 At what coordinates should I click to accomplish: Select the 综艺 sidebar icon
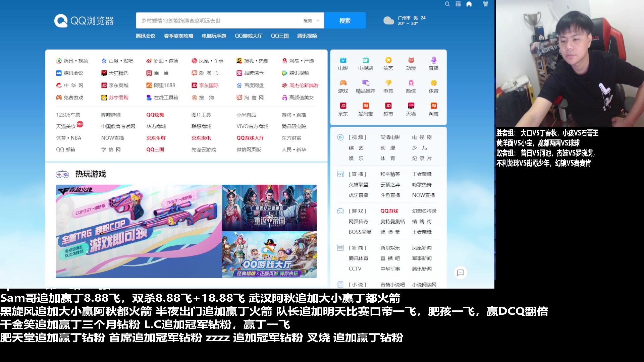388,62
